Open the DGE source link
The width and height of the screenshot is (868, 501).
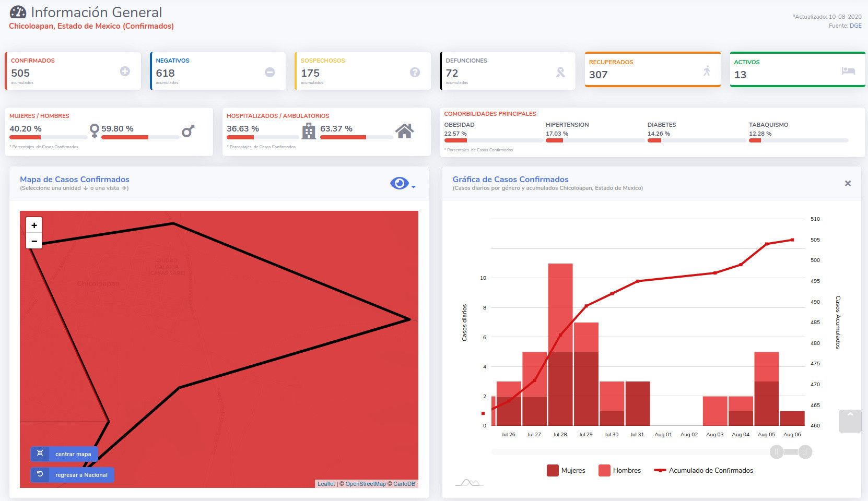pos(855,26)
